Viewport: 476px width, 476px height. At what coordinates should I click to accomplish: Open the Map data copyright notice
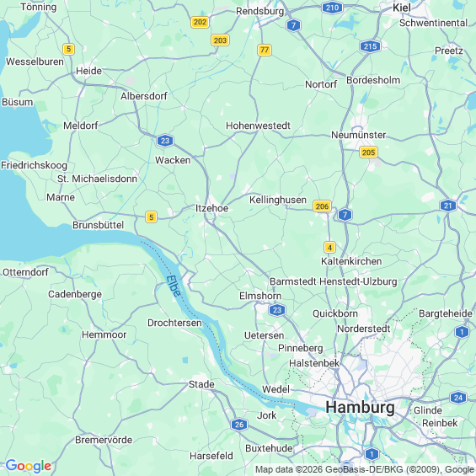pyautogui.click(x=365, y=469)
